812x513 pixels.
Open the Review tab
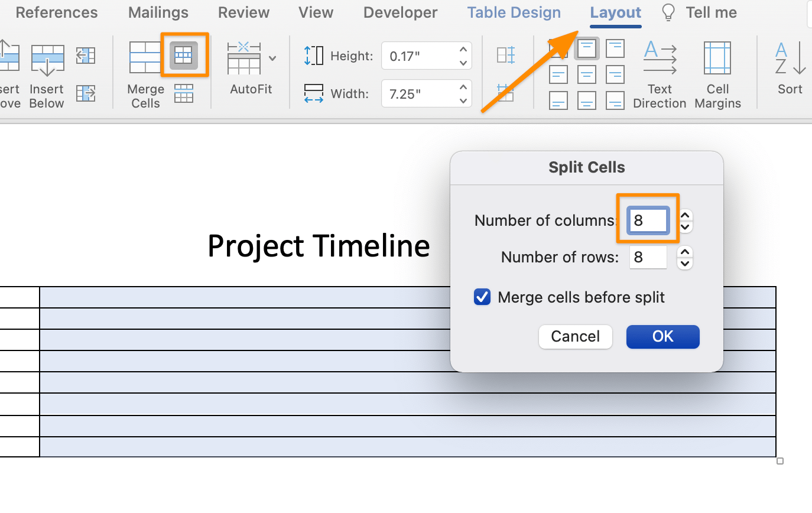(244, 12)
